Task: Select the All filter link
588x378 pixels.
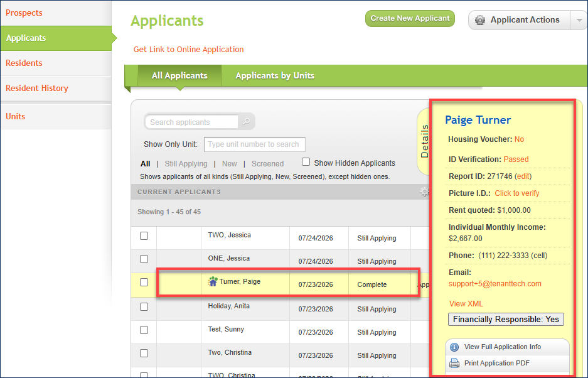Action: coord(145,164)
